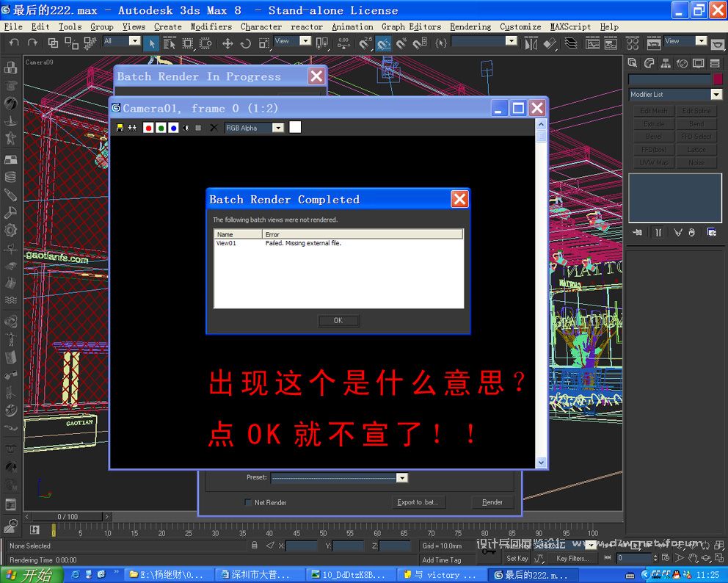The image size is (728, 583).
Task: Toggle the Angle Snap tool
Action: click(384, 43)
